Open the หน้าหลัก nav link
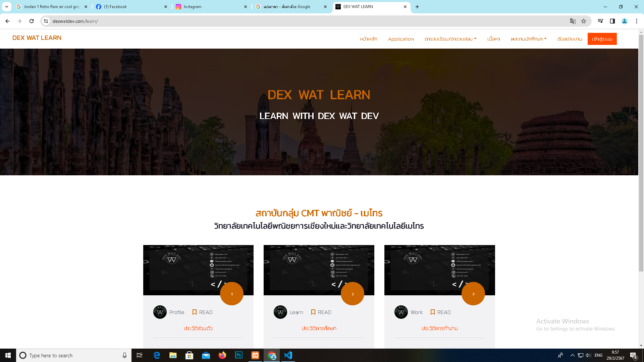 pyautogui.click(x=368, y=39)
